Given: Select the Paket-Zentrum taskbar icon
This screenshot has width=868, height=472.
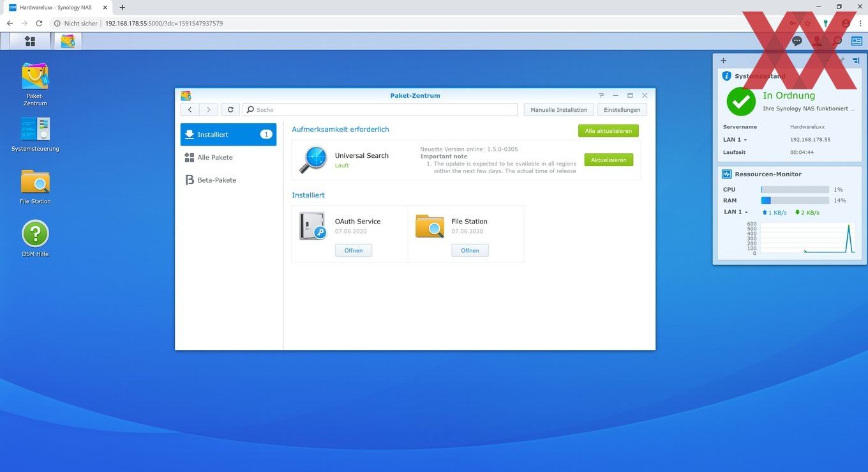Looking at the screenshot, I should click(68, 41).
